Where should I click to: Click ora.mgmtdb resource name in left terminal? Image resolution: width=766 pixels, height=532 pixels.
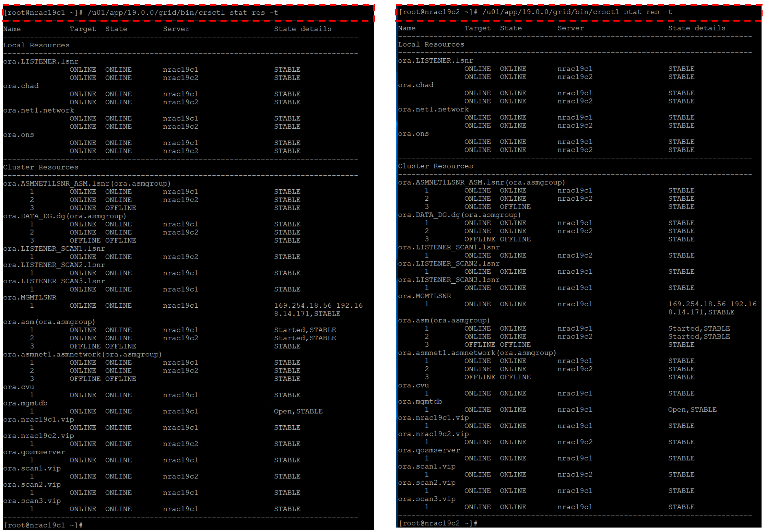tap(25, 403)
